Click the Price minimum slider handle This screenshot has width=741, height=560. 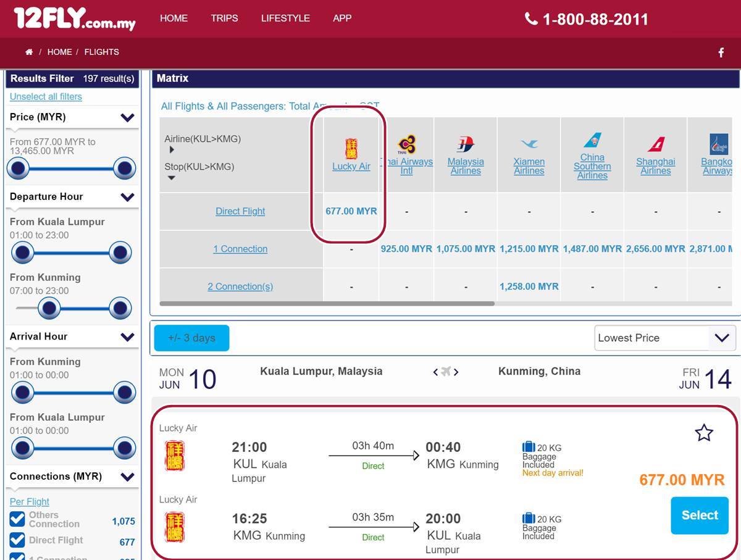tap(19, 168)
